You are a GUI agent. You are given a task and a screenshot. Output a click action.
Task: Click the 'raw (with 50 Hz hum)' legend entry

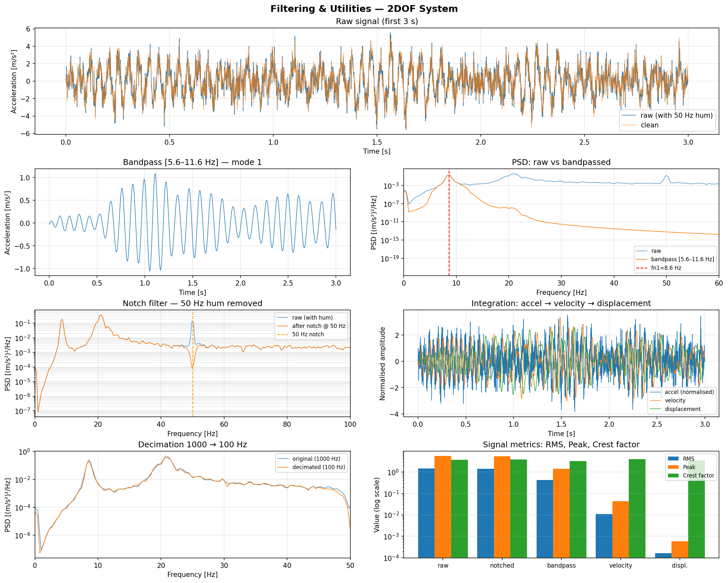point(676,116)
